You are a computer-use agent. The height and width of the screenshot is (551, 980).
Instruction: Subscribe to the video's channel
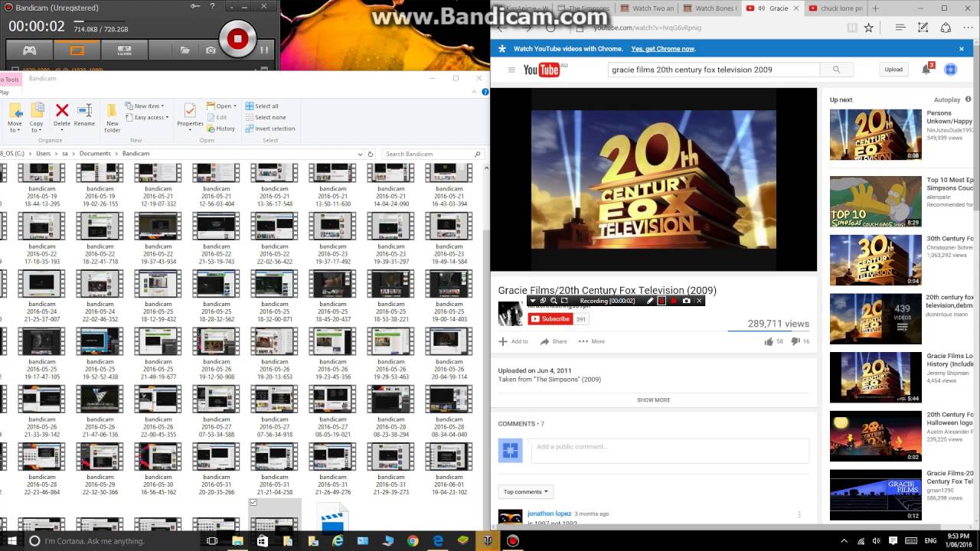tap(550, 319)
